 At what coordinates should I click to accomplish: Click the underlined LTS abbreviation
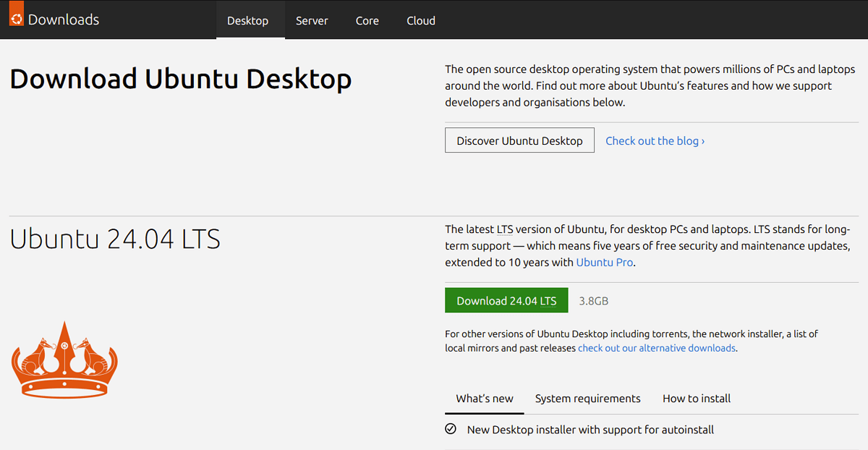click(503, 229)
